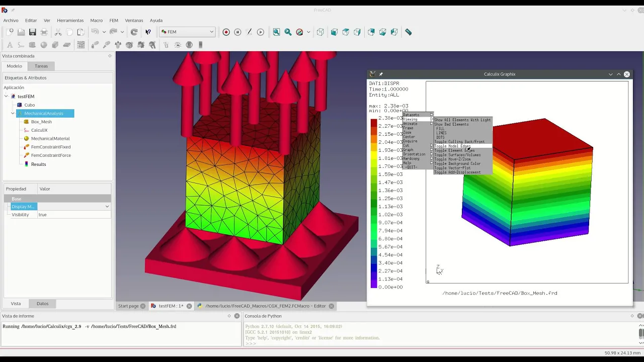Screen dimensions: 644x362
Task: Select Toggle Surfaces/Volumes menu entry
Action: 463,155
